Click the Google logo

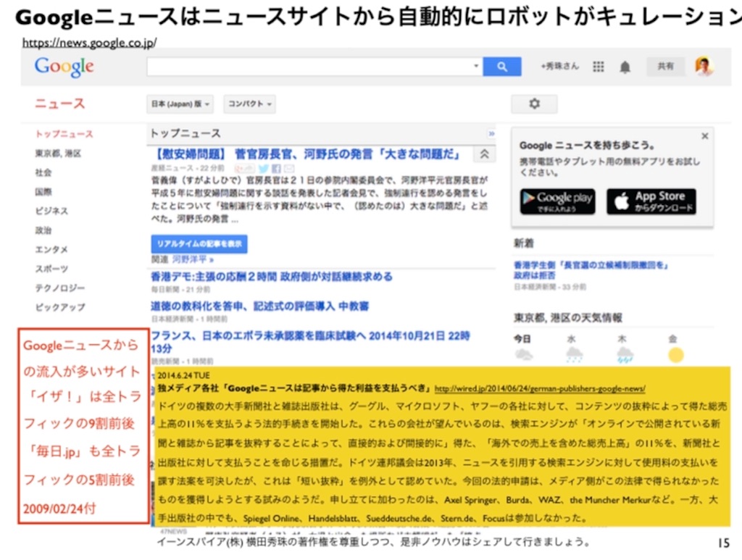[x=64, y=67]
